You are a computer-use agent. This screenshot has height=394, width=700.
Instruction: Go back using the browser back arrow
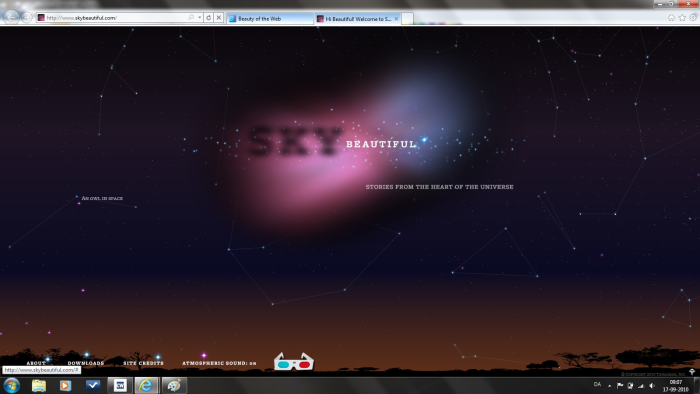click(12, 17)
